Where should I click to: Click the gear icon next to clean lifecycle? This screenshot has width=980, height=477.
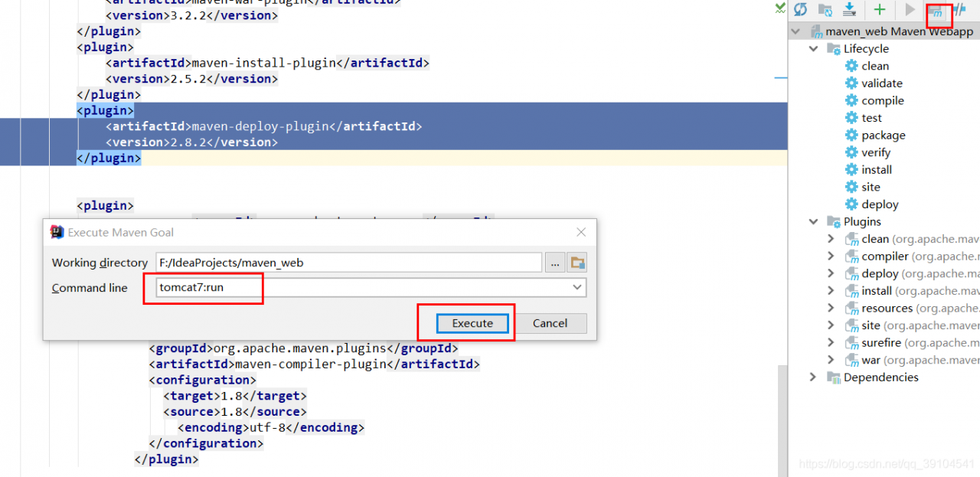851,66
